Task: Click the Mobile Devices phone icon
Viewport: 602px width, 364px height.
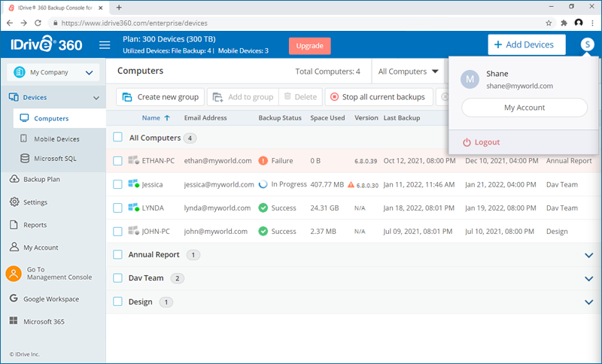Action: [24, 138]
